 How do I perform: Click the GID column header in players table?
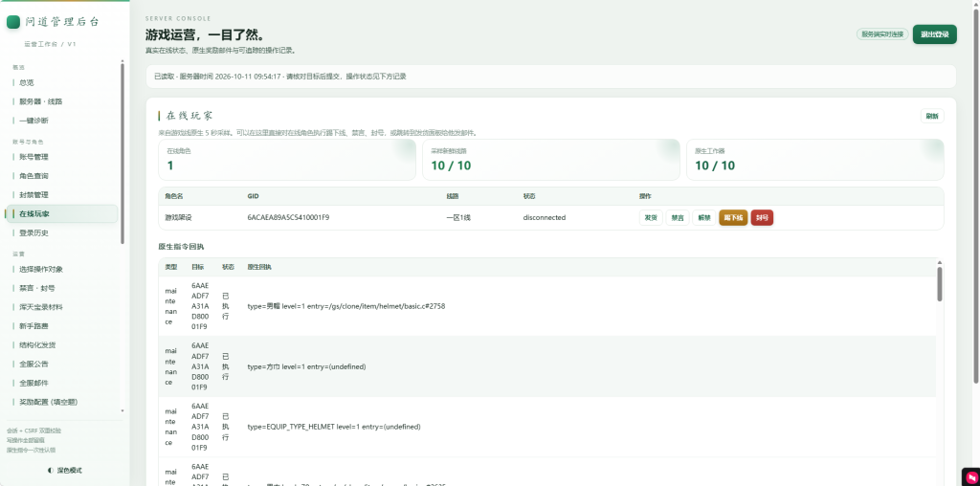pyautogui.click(x=253, y=196)
